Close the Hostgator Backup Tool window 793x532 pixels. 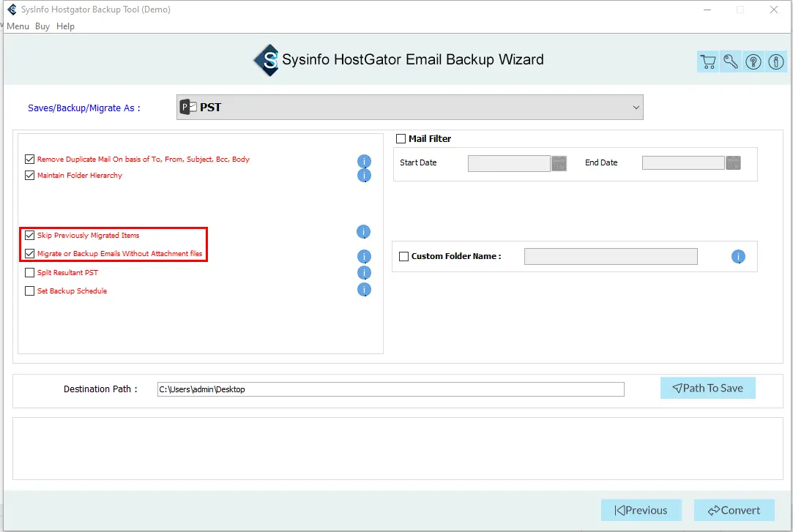coord(774,10)
